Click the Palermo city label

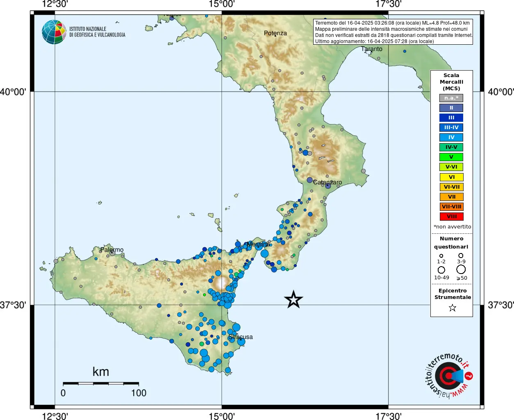[x=111, y=250]
